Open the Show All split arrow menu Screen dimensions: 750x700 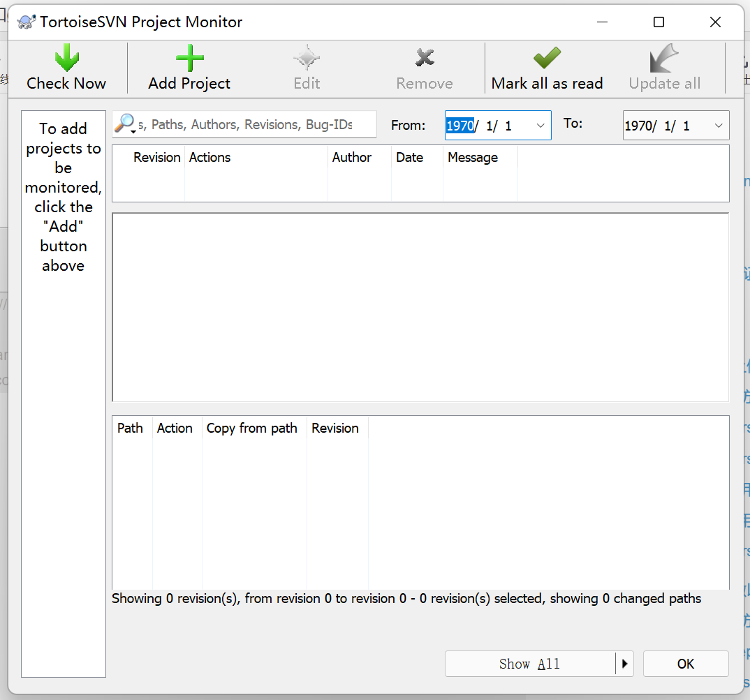pos(624,664)
